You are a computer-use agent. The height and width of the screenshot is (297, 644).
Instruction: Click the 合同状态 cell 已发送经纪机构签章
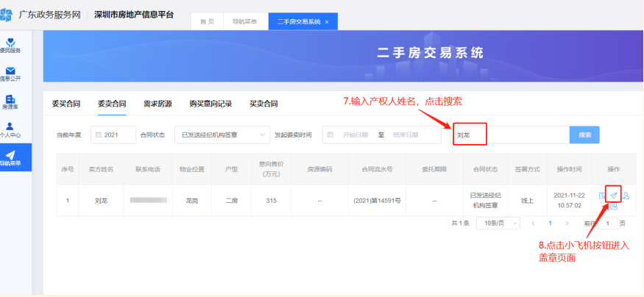[486, 201]
